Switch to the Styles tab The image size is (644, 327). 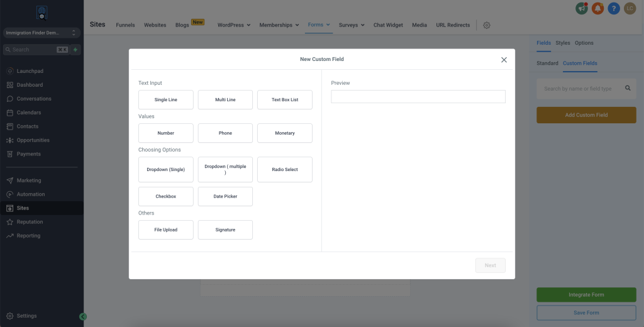[563, 43]
